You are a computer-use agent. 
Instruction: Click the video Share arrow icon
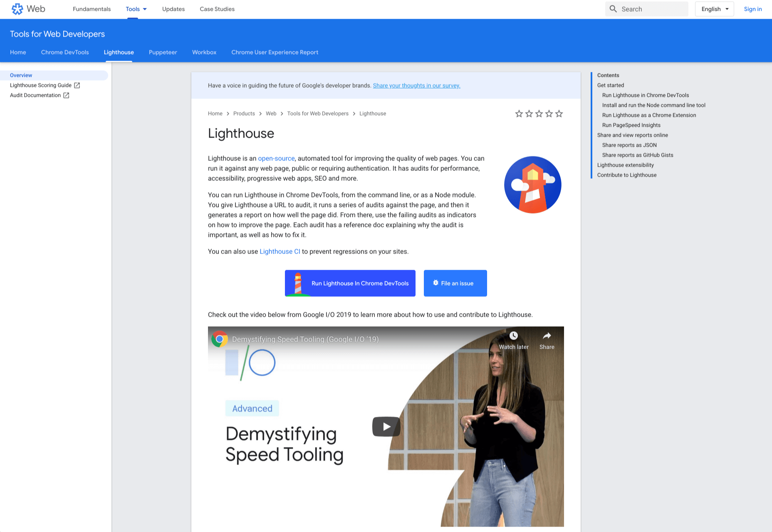coord(547,336)
